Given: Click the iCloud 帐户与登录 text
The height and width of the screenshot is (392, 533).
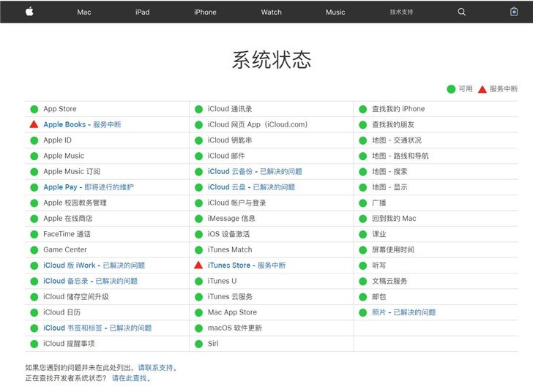Looking at the screenshot, I should click(x=237, y=203).
